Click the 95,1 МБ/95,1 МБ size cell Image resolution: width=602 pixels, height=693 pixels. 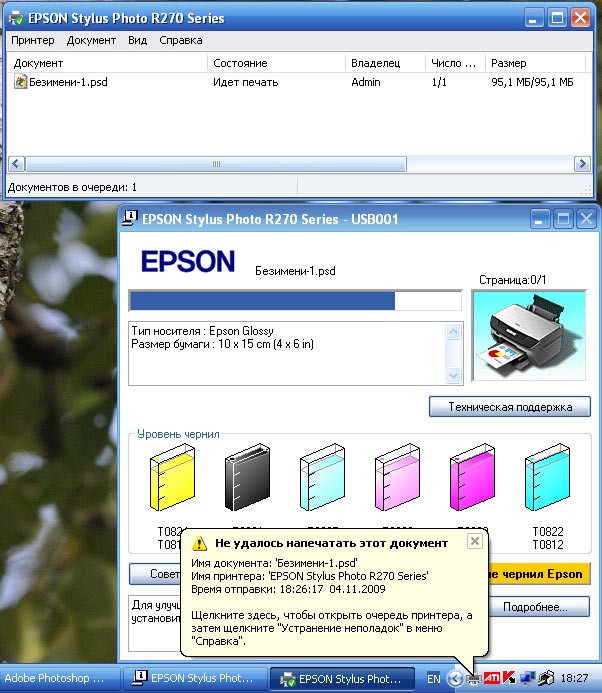point(532,82)
